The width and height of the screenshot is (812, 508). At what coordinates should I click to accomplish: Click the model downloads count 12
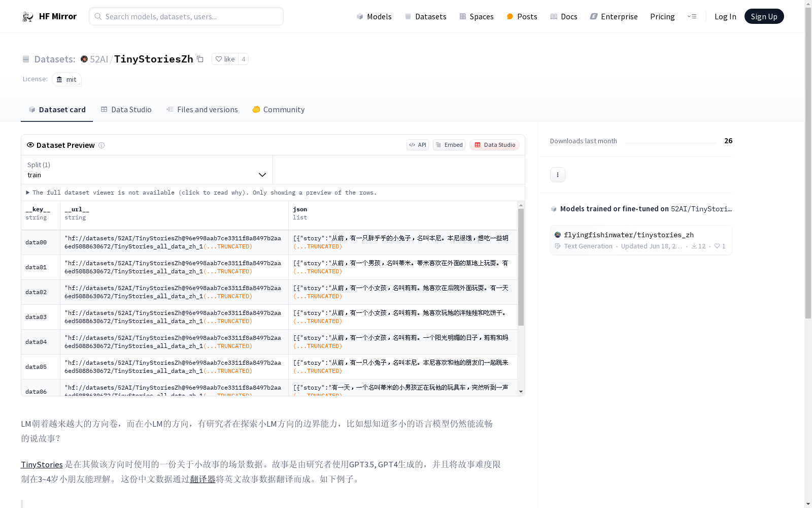[698, 246]
